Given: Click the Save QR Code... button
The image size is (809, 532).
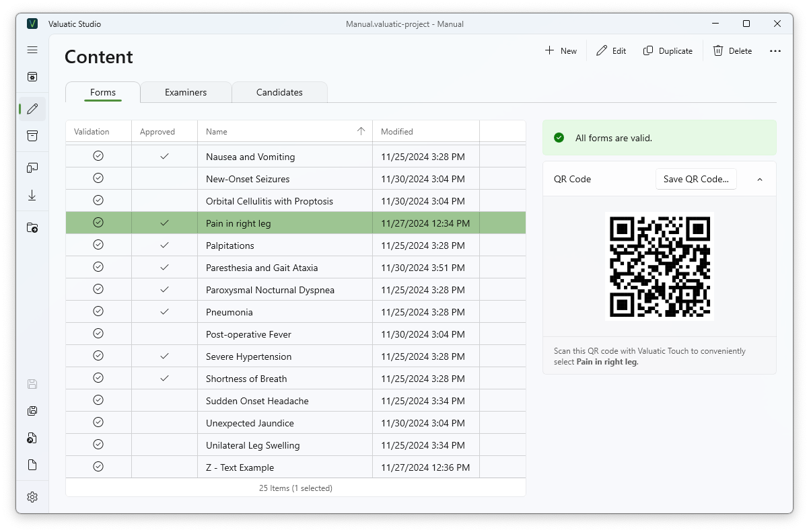Looking at the screenshot, I should coord(696,179).
